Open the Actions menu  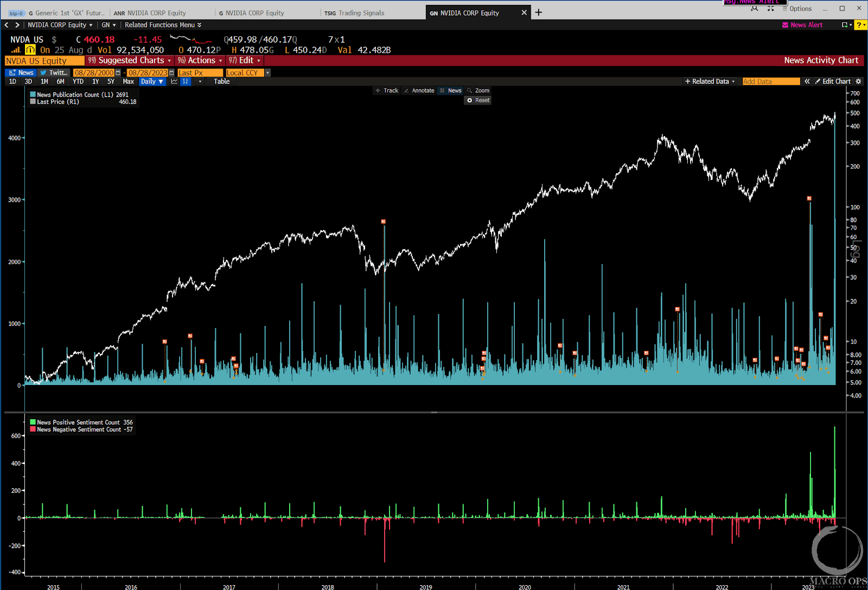[200, 61]
